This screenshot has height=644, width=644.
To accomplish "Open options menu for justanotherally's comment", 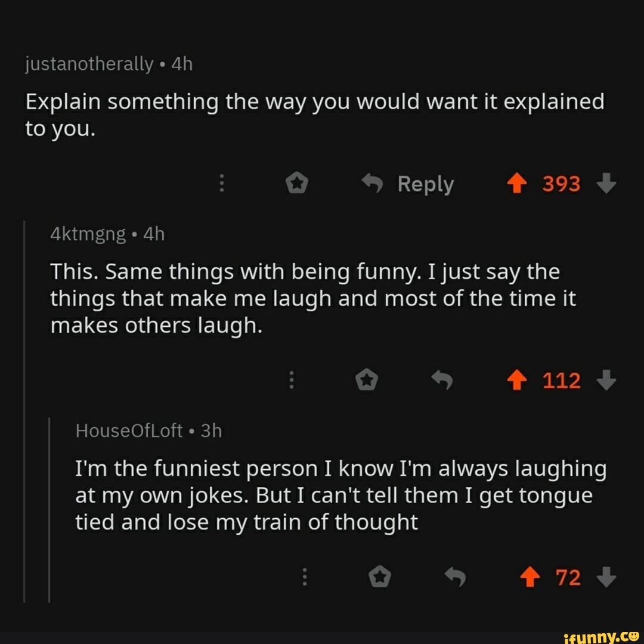I will pos(221,184).
